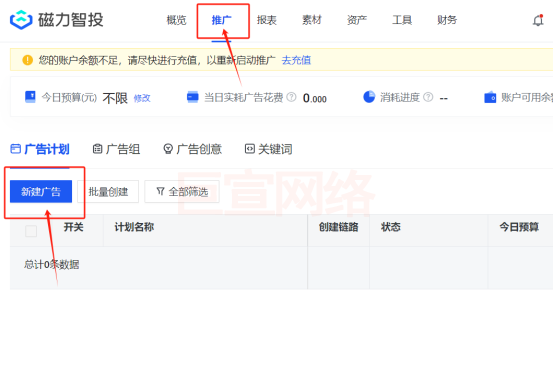Image resolution: width=553 pixels, height=387 pixels.
Task: Click the 关键词 tab icon
Action: tap(250, 149)
